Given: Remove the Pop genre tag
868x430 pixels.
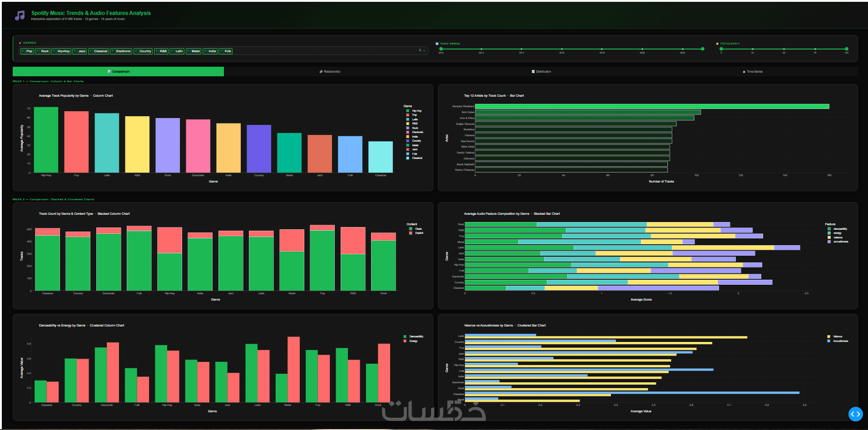Looking at the screenshot, I should tap(23, 51).
